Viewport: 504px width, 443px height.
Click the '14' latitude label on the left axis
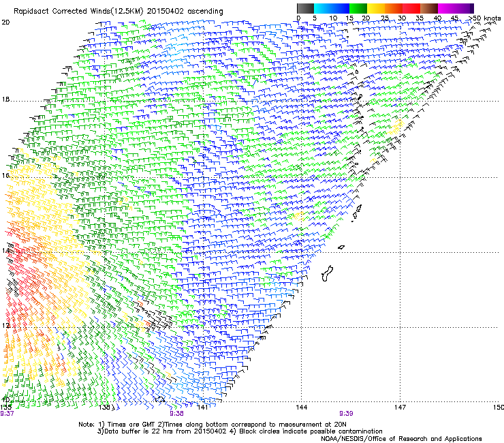(5, 251)
